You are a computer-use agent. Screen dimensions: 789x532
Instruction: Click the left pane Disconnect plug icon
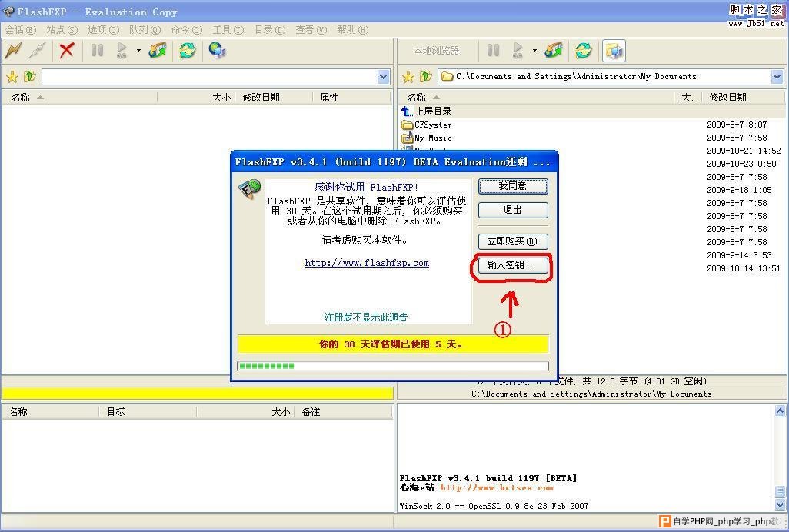(x=38, y=50)
